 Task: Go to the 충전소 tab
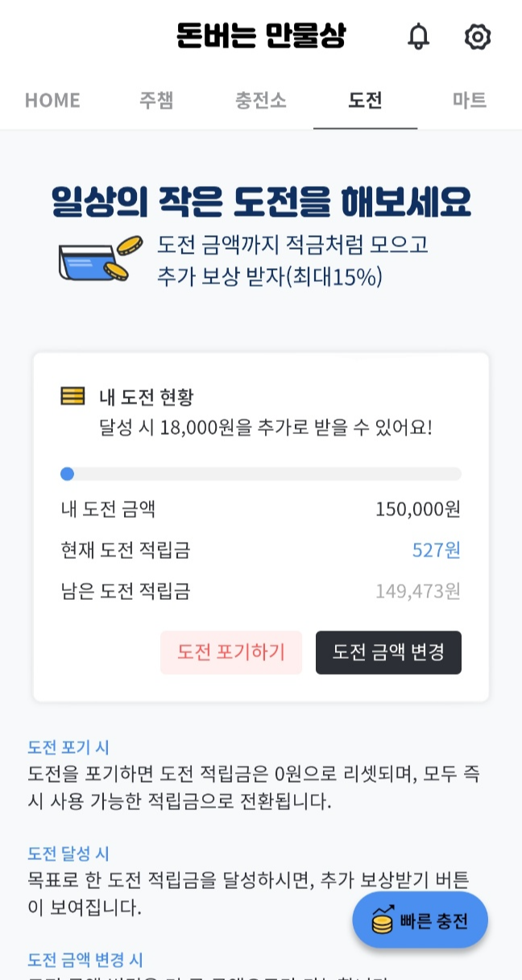click(x=260, y=100)
